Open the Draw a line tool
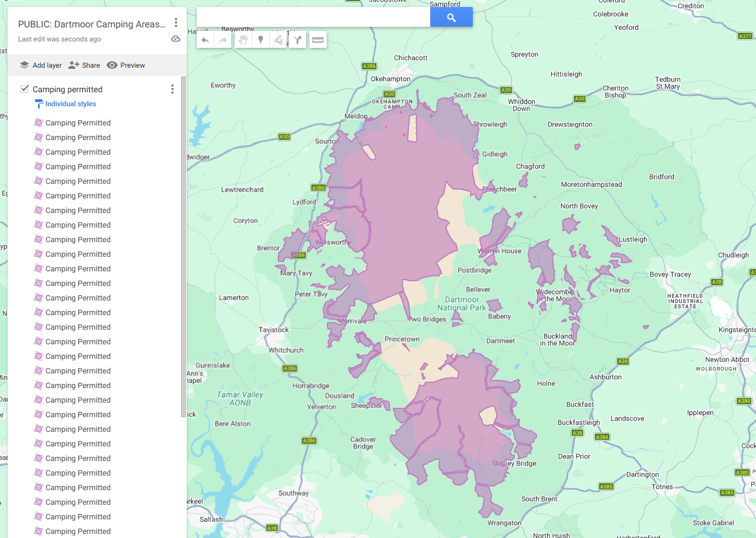This screenshot has height=538, width=756. pos(278,40)
